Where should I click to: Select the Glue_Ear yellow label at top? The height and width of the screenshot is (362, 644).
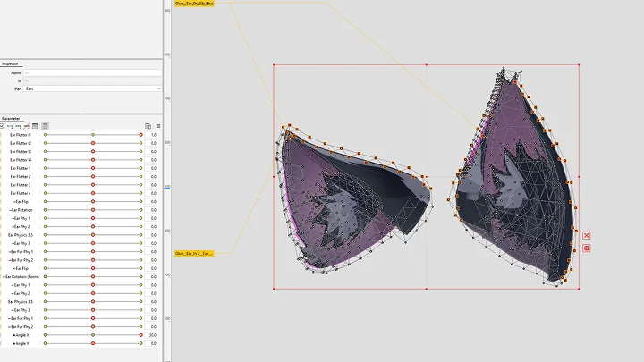coord(193,4)
